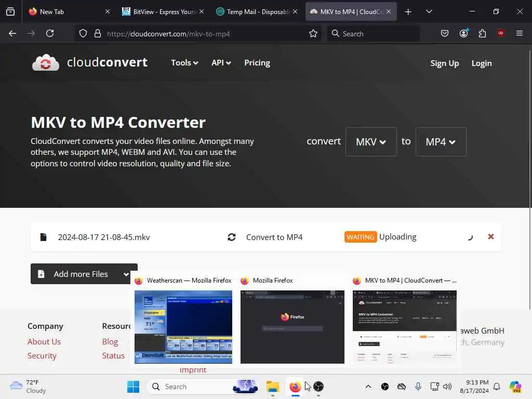Open Firefox account icon
The width and height of the screenshot is (532, 399).
464,33
